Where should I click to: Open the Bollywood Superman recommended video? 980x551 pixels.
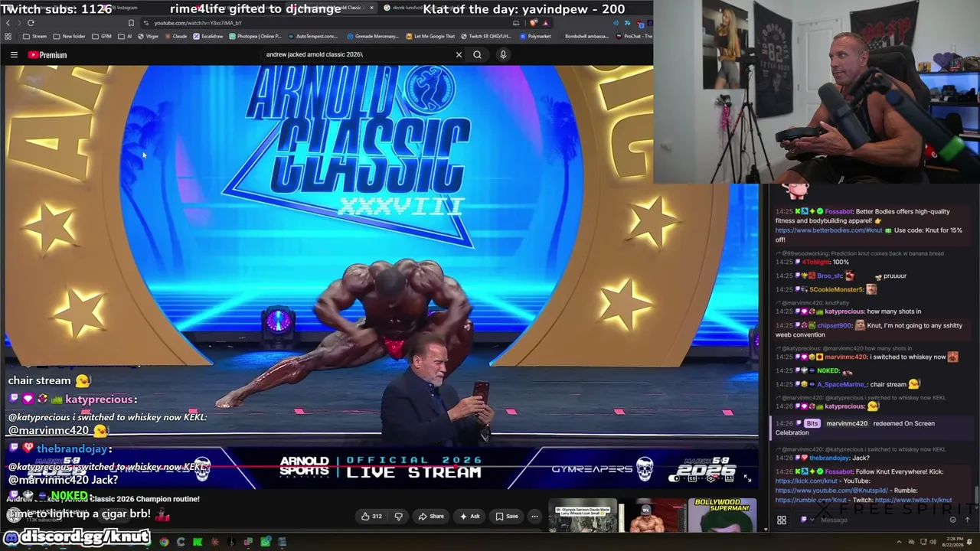click(x=723, y=516)
